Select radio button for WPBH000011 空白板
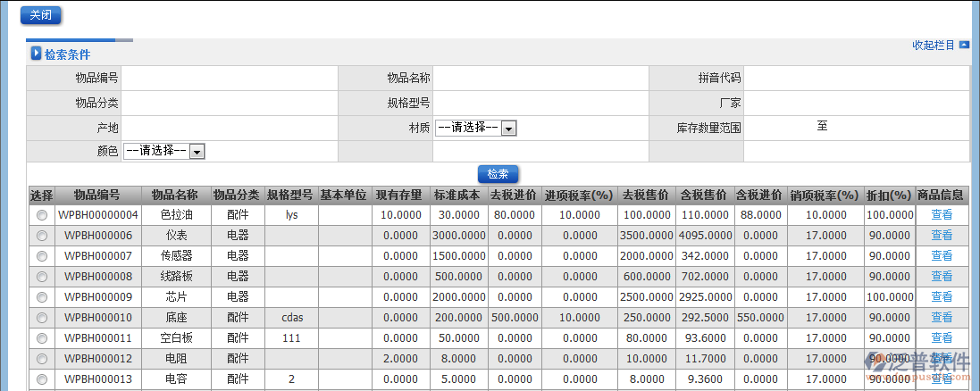Viewport: 980px width, 391px height. tap(42, 338)
